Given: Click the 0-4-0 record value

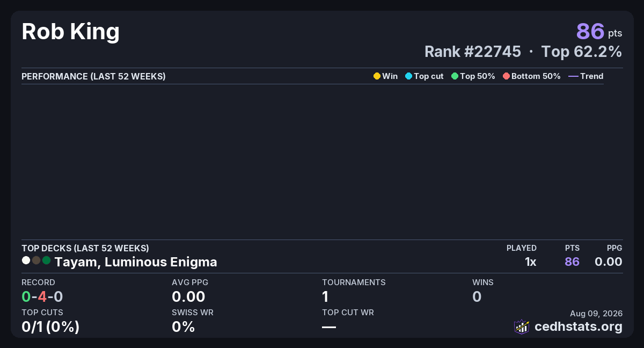Looking at the screenshot, I should (42, 296).
